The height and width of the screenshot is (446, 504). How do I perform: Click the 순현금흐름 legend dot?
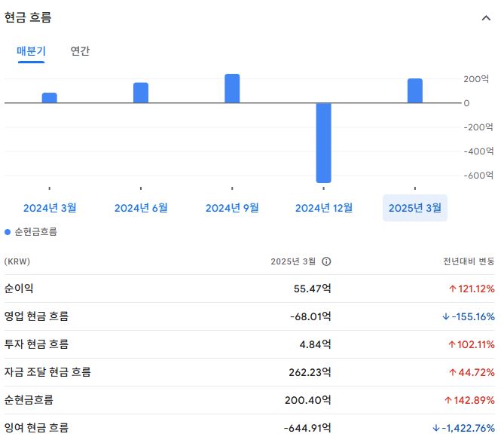8,232
